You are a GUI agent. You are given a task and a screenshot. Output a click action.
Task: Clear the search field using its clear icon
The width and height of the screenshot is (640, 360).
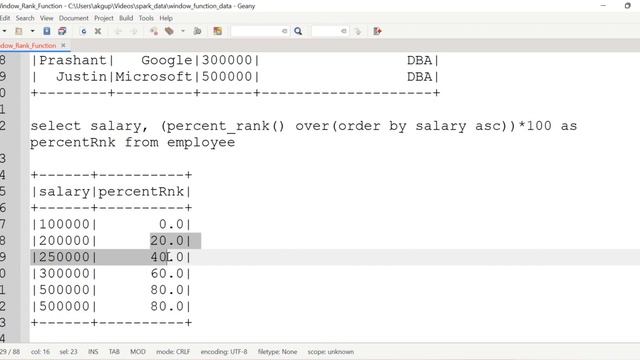(x=284, y=31)
